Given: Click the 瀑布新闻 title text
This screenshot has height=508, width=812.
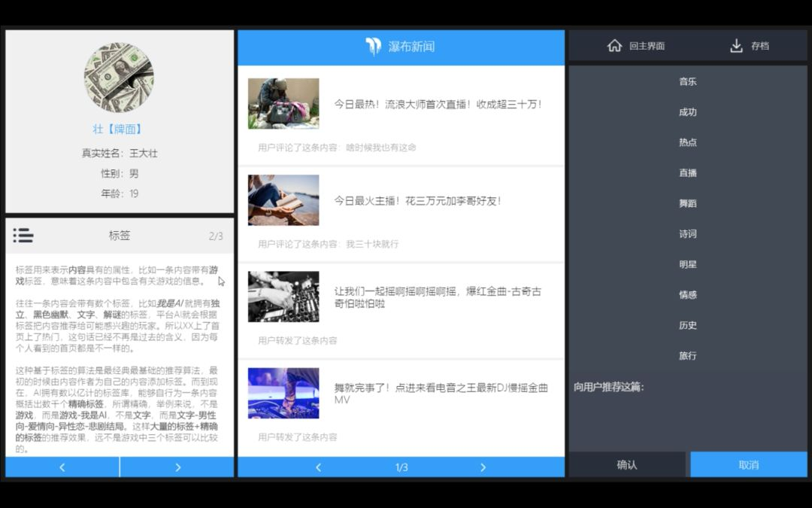Looking at the screenshot, I should [x=411, y=46].
